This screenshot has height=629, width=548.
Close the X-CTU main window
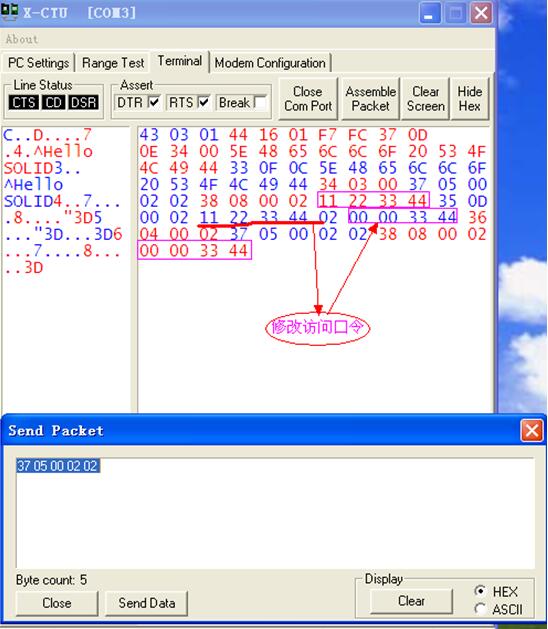pyautogui.click(x=481, y=14)
